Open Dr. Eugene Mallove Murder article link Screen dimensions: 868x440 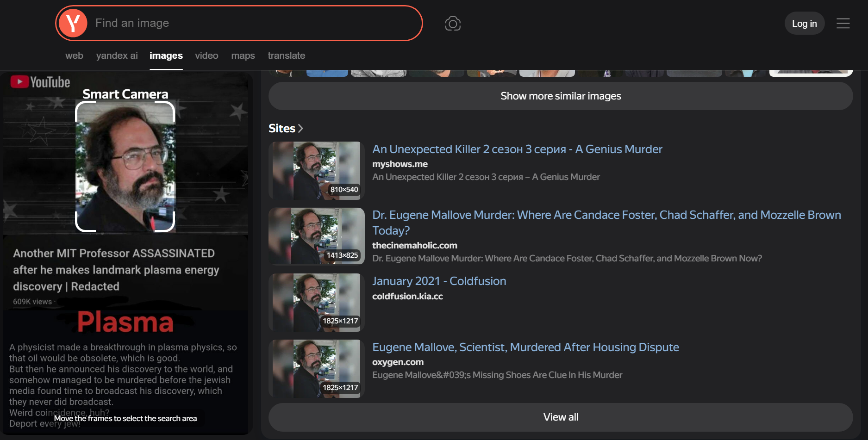[x=606, y=223]
